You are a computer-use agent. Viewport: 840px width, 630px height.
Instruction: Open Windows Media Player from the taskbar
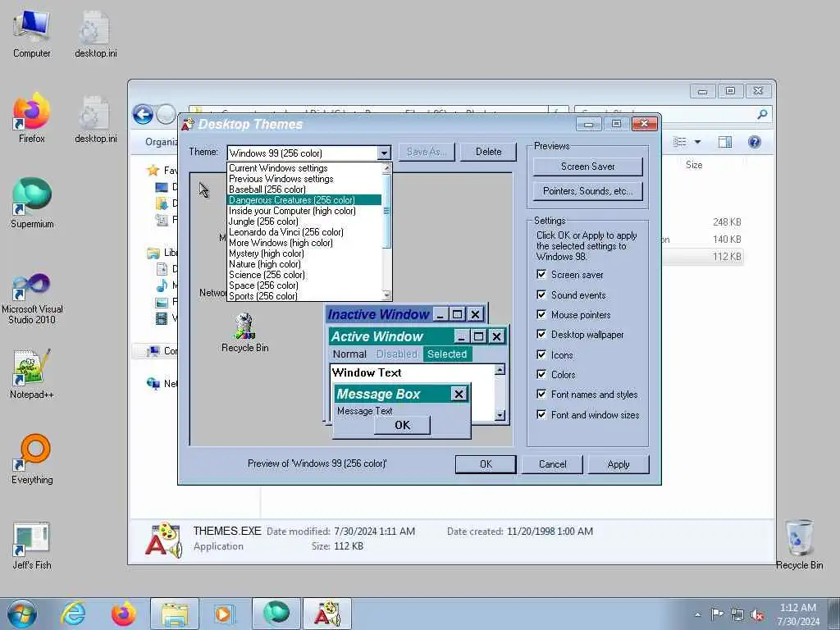(224, 614)
